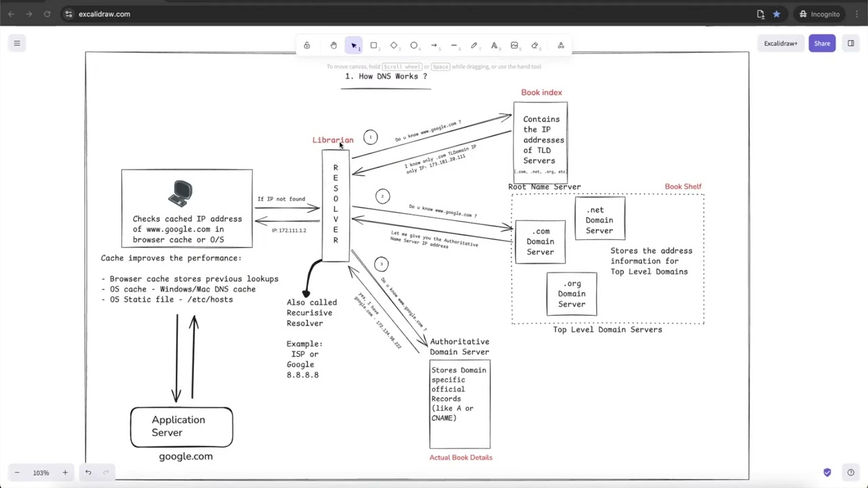
Task: Select the 'Also called Recursive Resolver' text
Action: 311,313
